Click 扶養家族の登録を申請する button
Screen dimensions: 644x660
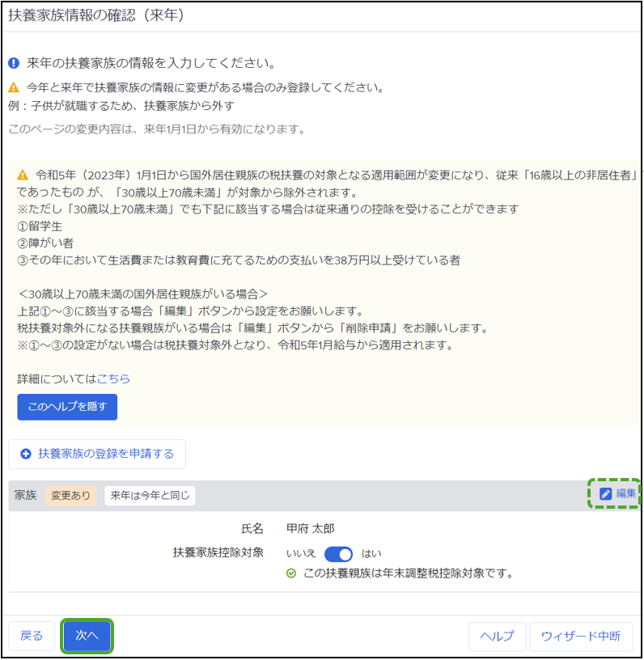pyautogui.click(x=97, y=454)
